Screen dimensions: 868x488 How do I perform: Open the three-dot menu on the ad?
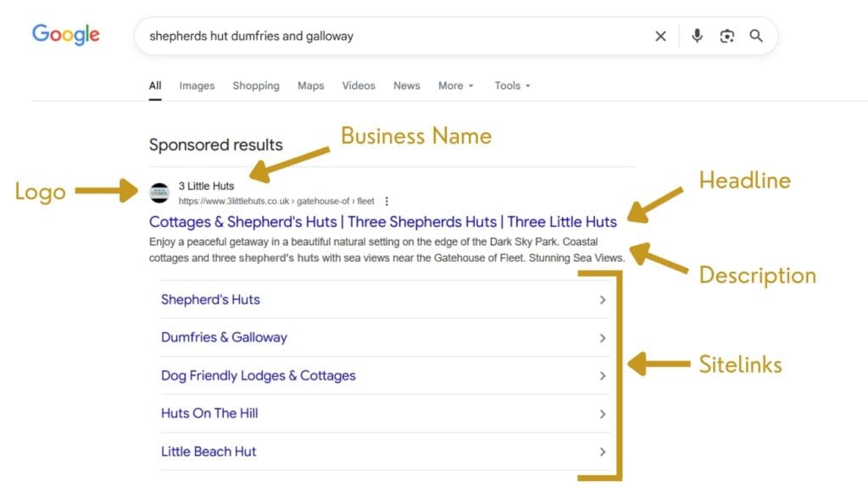[x=387, y=201]
